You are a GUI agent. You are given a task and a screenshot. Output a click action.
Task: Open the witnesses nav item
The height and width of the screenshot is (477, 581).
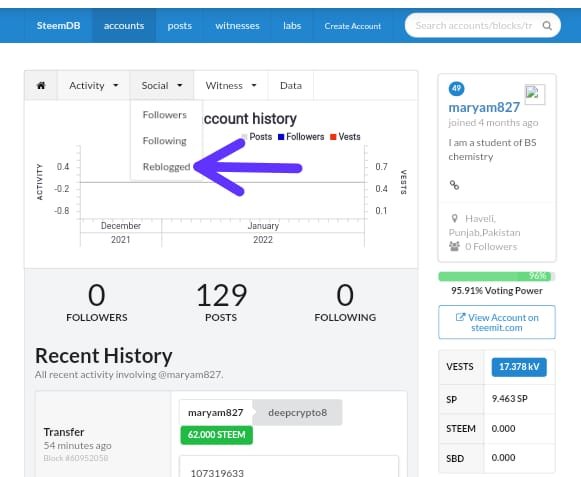tap(237, 26)
